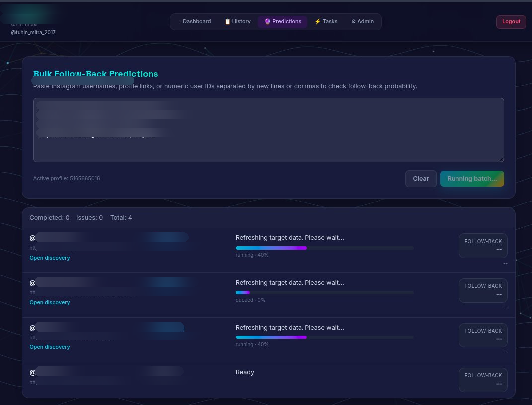532x405 pixels.
Task: Click the crystal ball Predictions icon
Action: tap(267, 22)
